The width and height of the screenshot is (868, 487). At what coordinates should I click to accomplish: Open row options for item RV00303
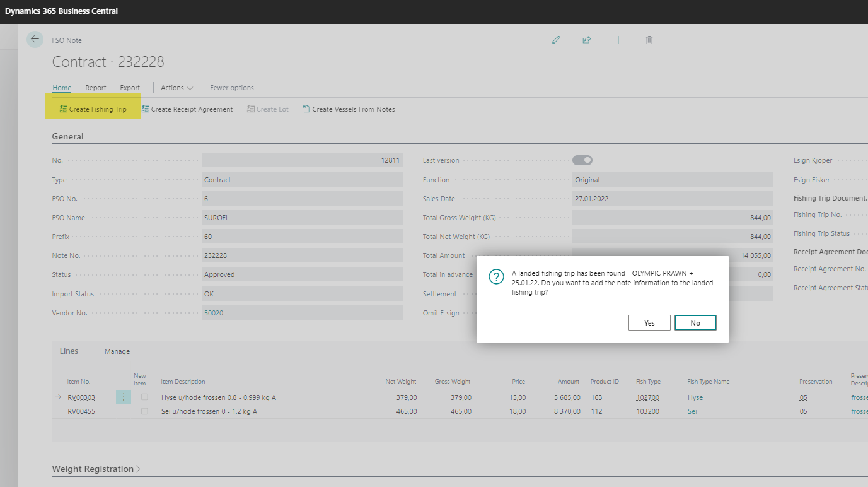124,397
